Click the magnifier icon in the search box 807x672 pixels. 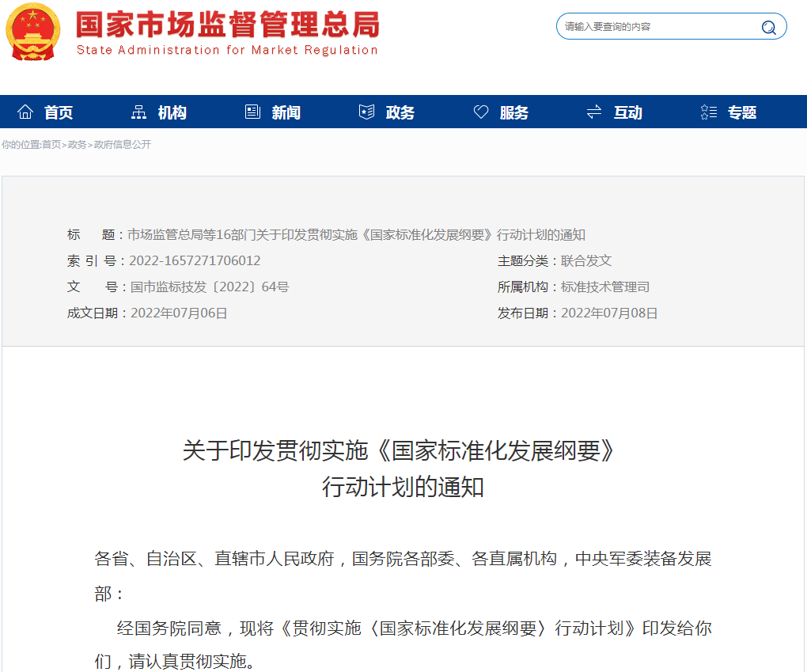click(768, 26)
